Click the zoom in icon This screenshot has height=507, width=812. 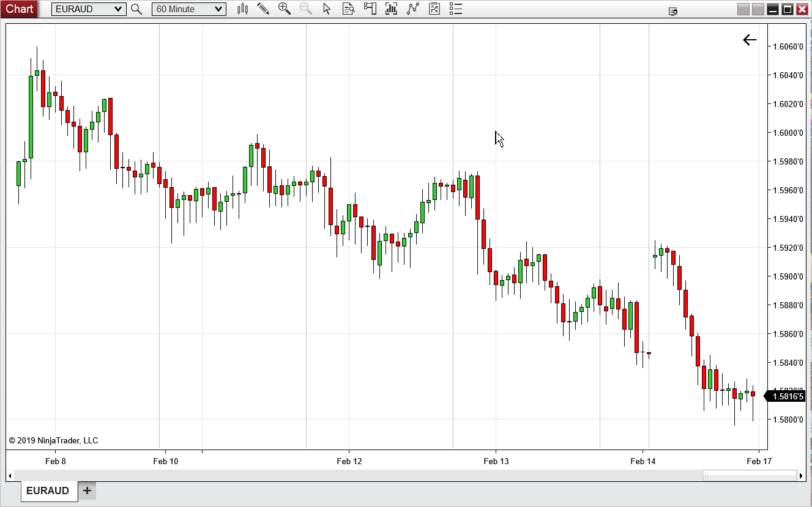click(x=285, y=9)
